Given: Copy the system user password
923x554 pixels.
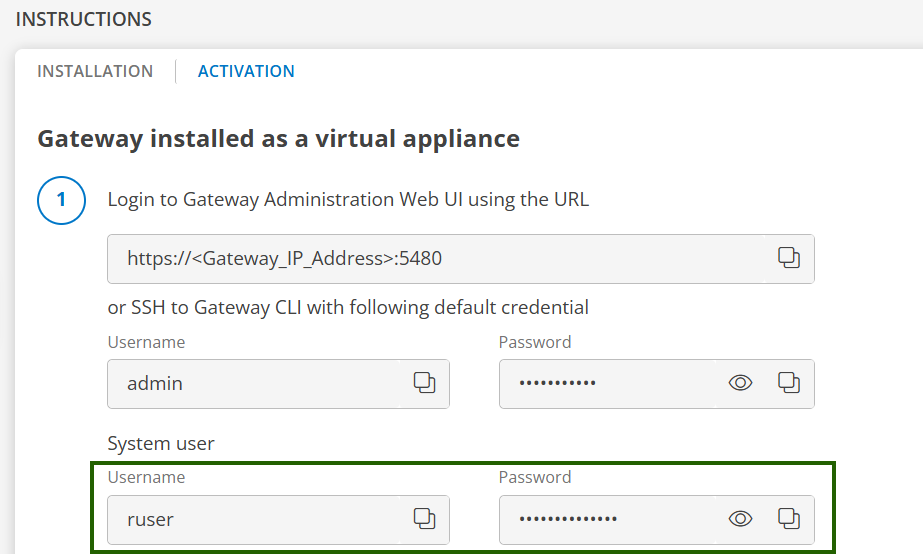Looking at the screenshot, I should (789, 518).
